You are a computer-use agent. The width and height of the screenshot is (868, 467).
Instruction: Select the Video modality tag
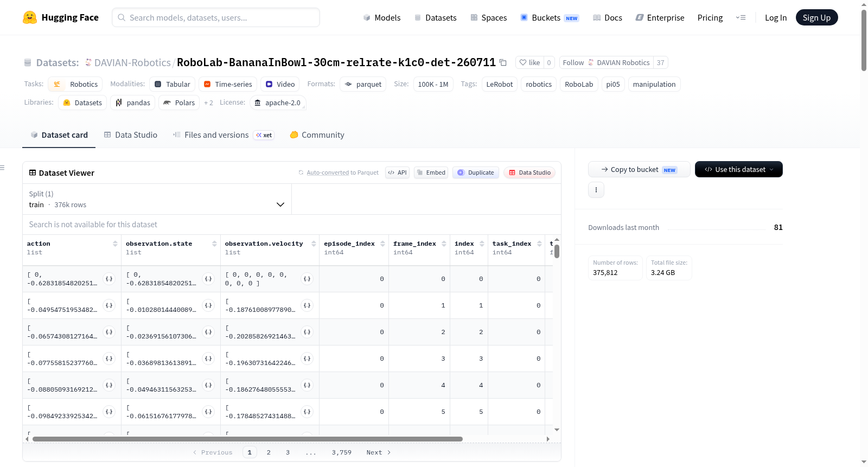[x=280, y=84]
